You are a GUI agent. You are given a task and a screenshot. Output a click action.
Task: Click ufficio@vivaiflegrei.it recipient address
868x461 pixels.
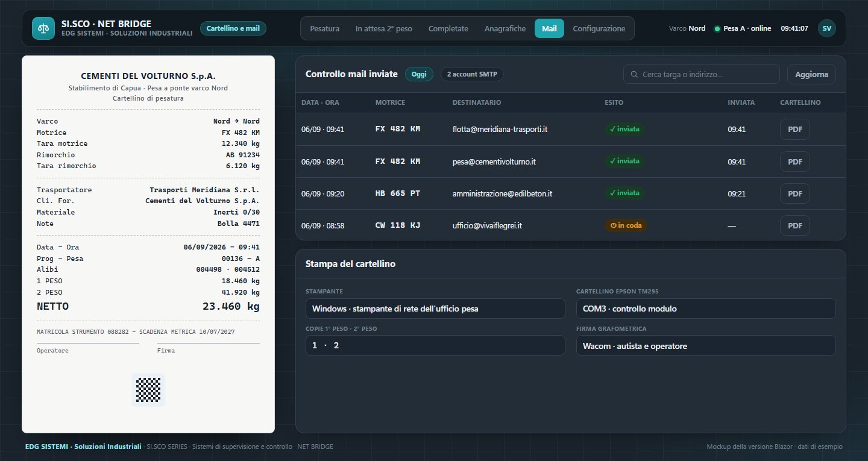click(487, 225)
